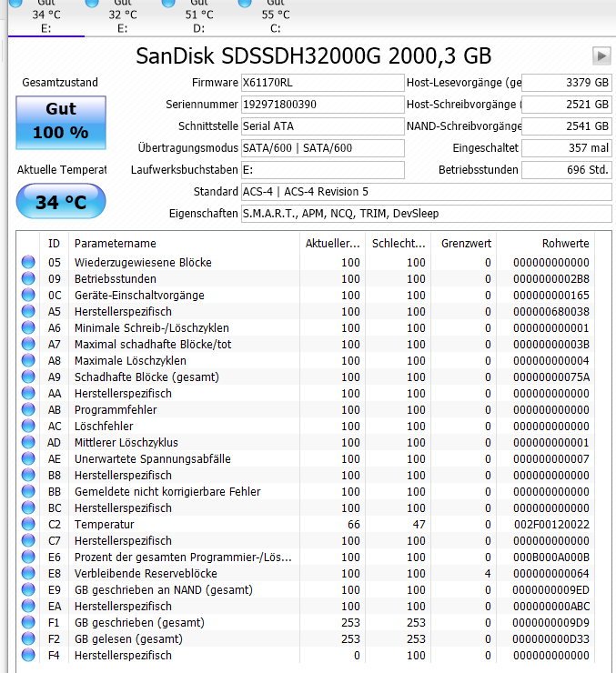
Task: Select the Löschfehler parameter name
Action: 104,427
